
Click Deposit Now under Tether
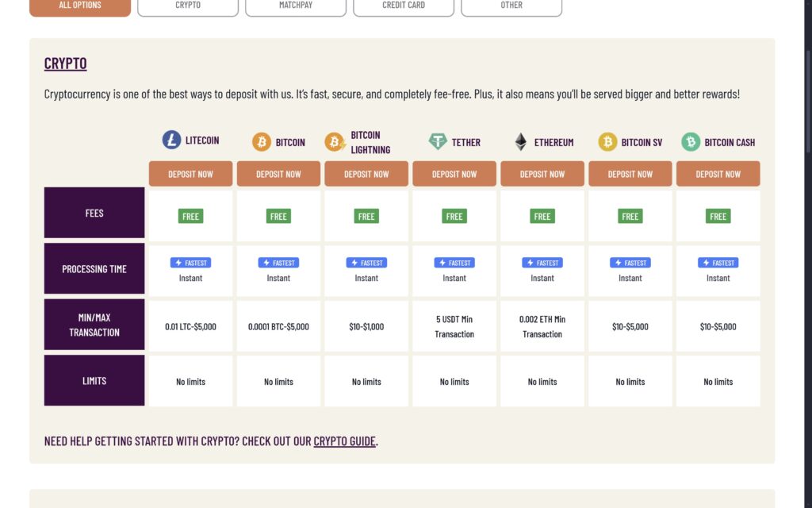click(454, 173)
